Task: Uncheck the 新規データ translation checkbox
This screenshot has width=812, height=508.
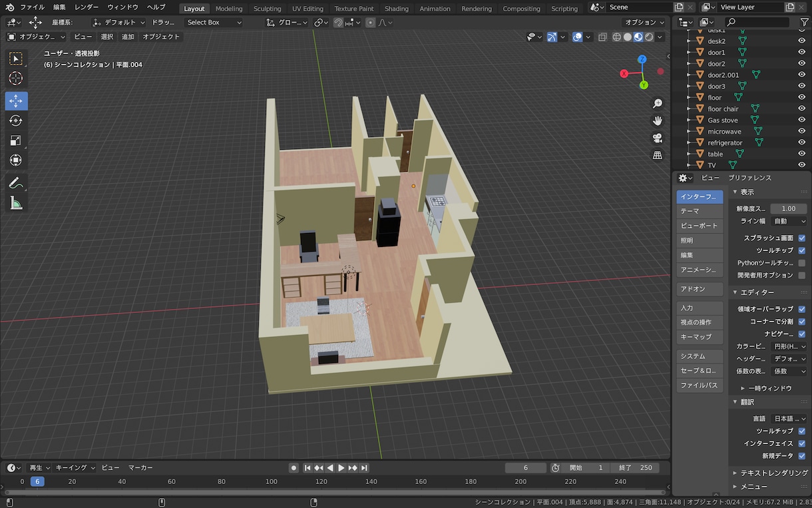Action: [801, 455]
